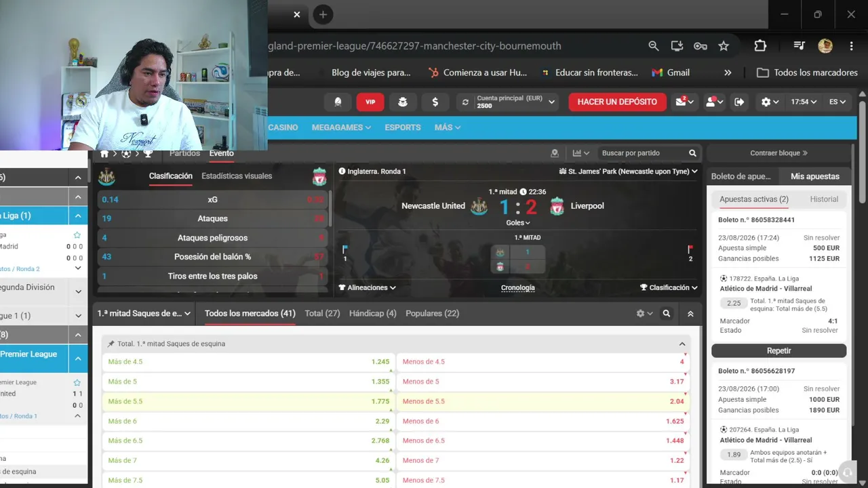Click the zoom magnifier icon in address bar
The height and width of the screenshot is (488, 868).
click(x=654, y=46)
